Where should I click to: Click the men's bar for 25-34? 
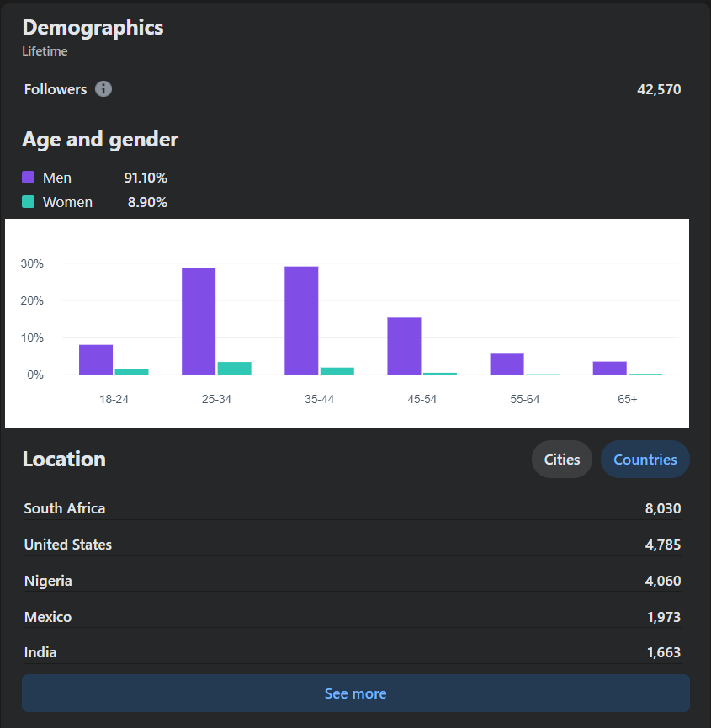pyautogui.click(x=199, y=321)
